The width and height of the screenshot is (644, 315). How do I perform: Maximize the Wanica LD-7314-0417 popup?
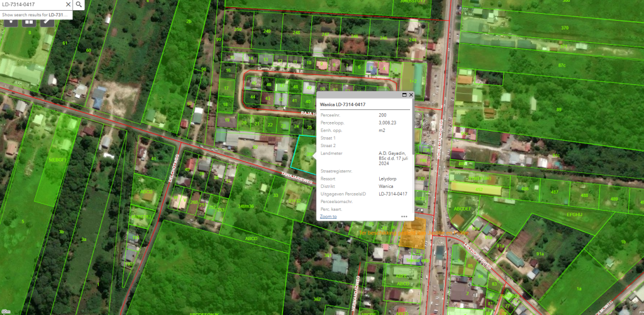pos(404,95)
